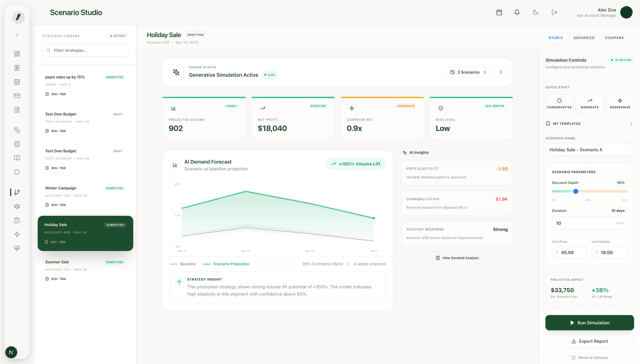Click the Discount Depth slider handle

[576, 191]
